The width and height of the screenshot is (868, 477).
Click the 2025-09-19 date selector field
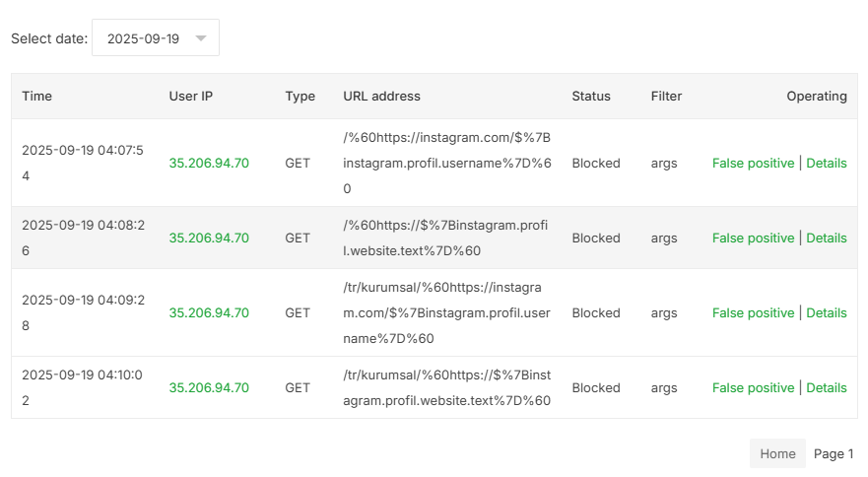pos(156,37)
